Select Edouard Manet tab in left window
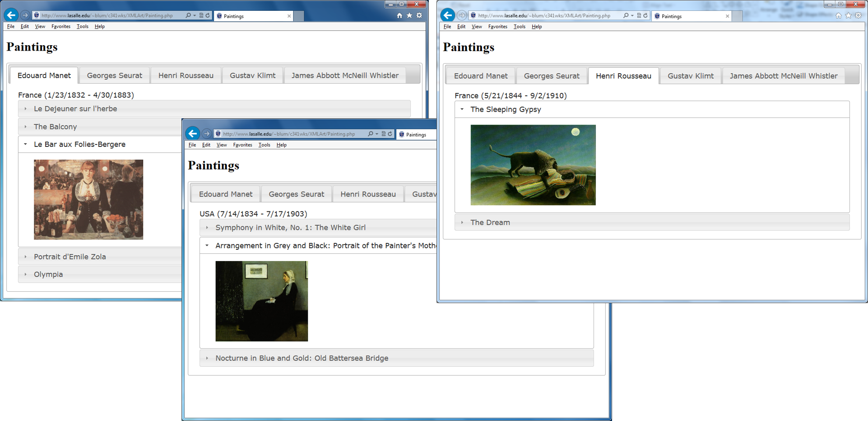The width and height of the screenshot is (868, 421). tap(44, 75)
